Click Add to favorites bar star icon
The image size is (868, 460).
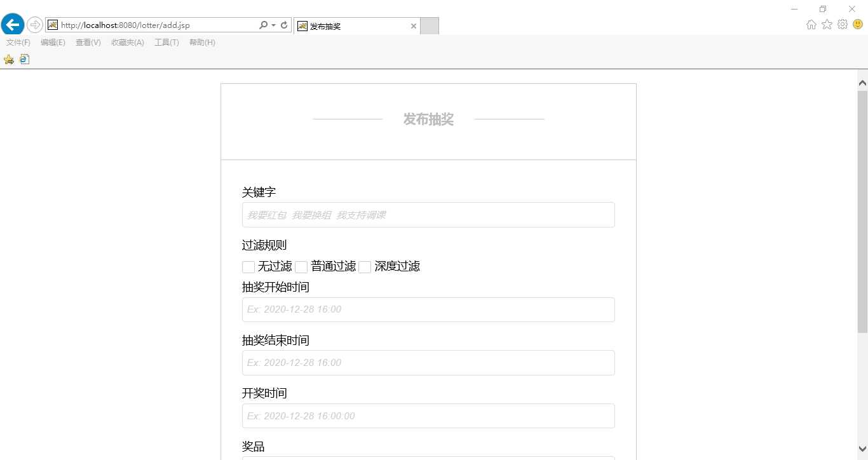click(x=9, y=59)
